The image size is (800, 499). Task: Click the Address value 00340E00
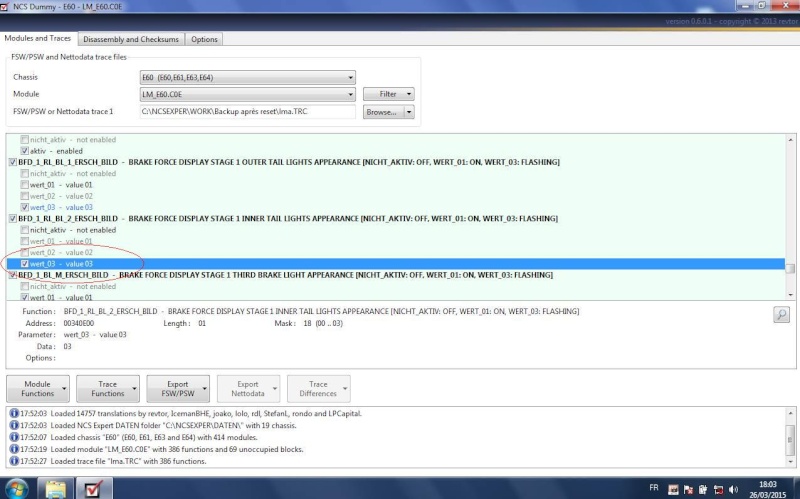point(79,323)
